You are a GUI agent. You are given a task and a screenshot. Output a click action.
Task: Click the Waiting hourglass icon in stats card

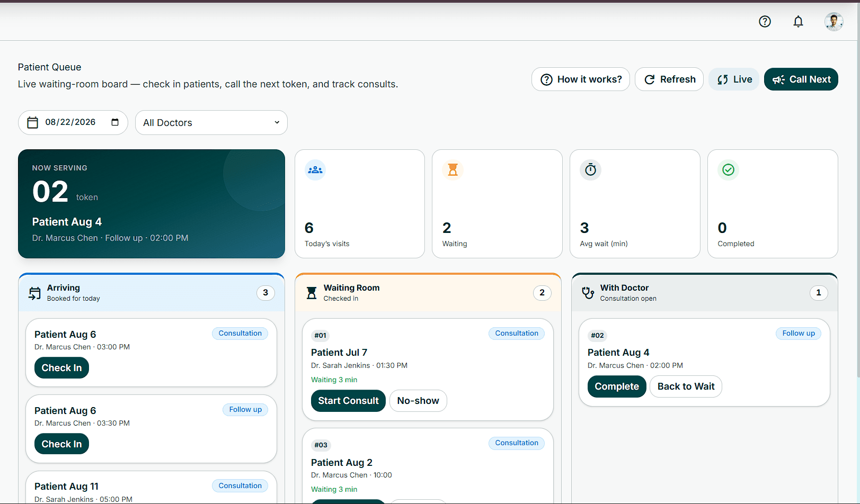click(453, 170)
